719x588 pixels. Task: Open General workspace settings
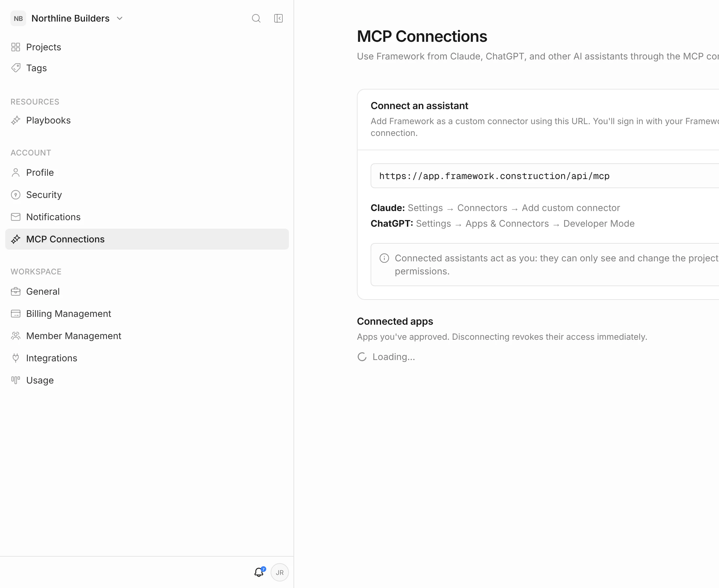tap(147, 291)
